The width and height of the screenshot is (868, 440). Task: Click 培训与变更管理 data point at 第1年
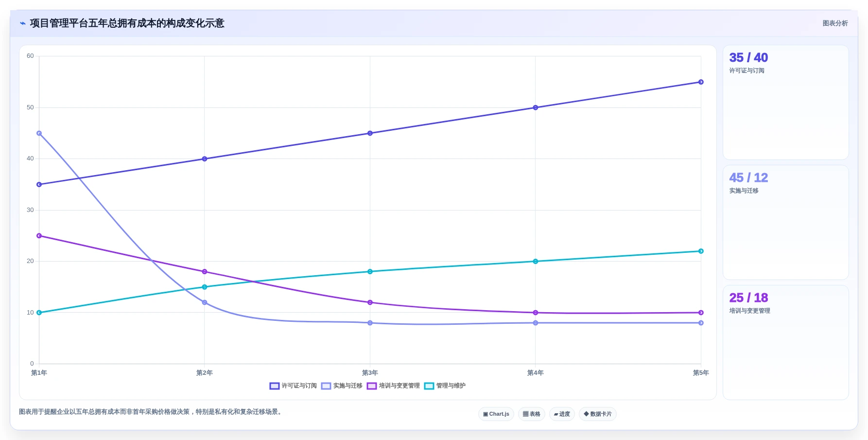click(x=39, y=236)
